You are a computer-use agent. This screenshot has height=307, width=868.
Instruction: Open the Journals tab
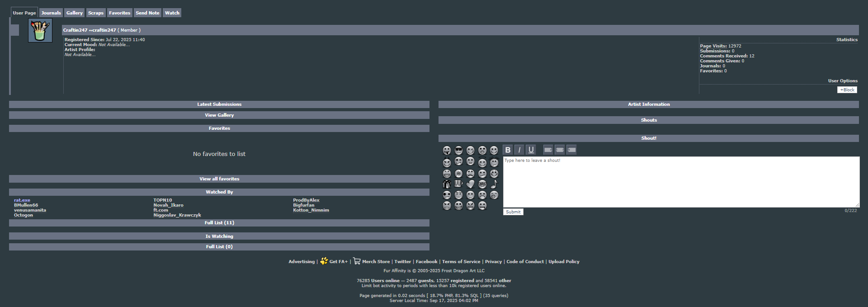[51, 13]
